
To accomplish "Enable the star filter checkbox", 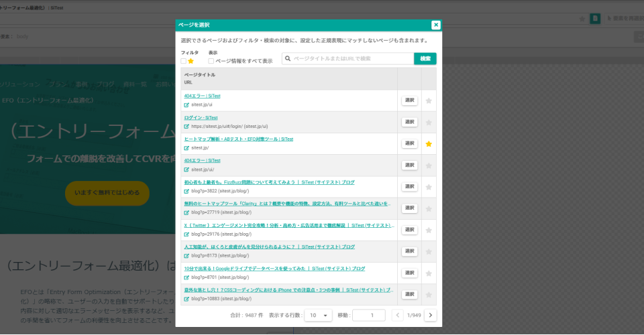I will point(184,61).
